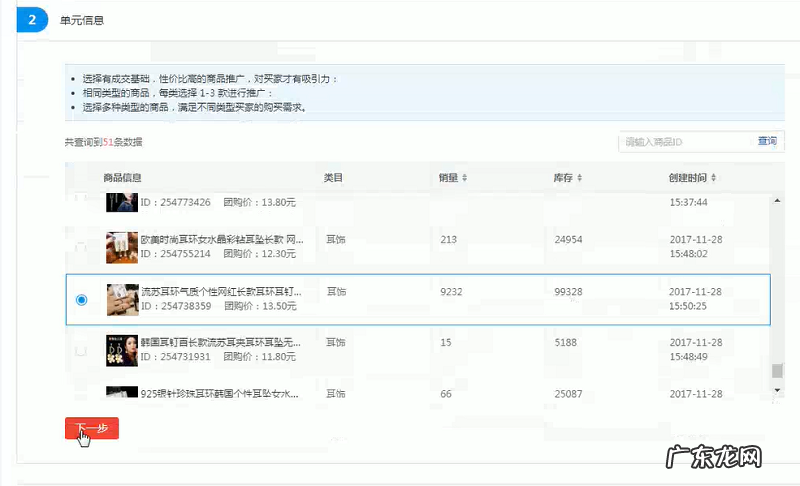Click the product list vertical scrollbar thumb

(777, 370)
